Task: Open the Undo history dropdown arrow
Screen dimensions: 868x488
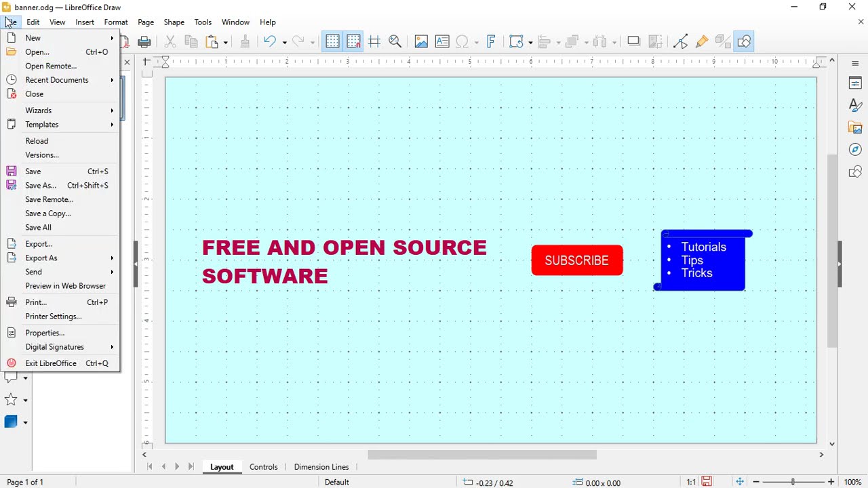Action: 284,42
